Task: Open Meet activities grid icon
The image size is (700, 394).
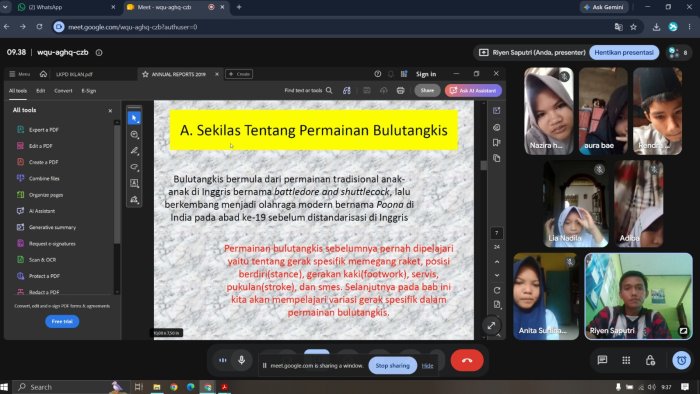Action: pos(626,360)
